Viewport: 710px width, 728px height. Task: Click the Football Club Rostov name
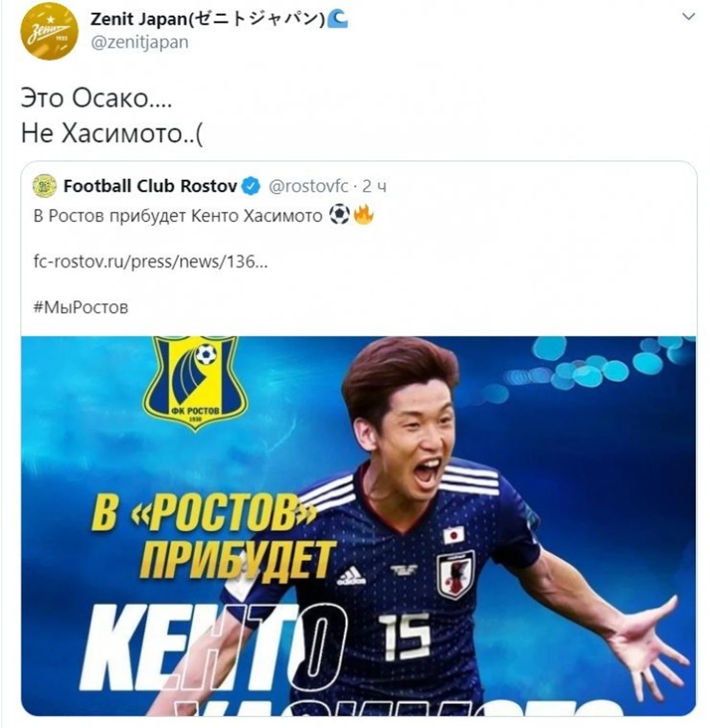150,186
